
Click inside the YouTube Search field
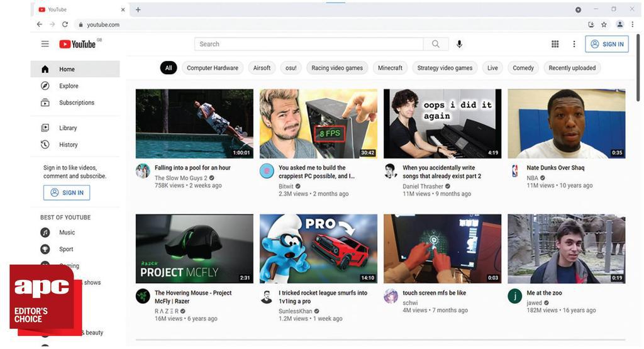(x=309, y=44)
